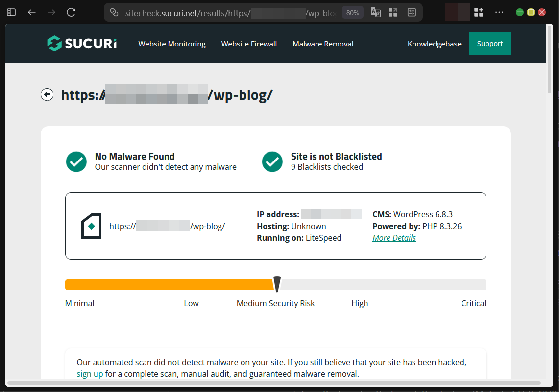Viewport: 559px width, 392px height.
Task: Open the Malware Removal page
Action: [323, 44]
